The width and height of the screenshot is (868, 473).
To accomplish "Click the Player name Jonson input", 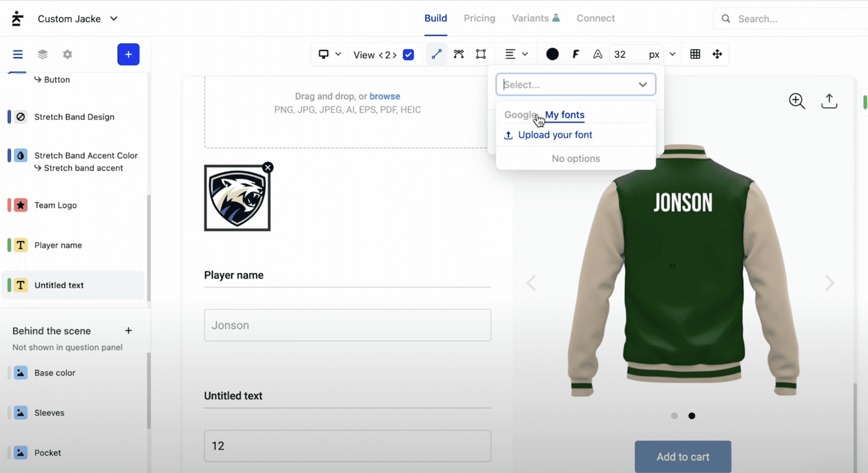I will 347,325.
